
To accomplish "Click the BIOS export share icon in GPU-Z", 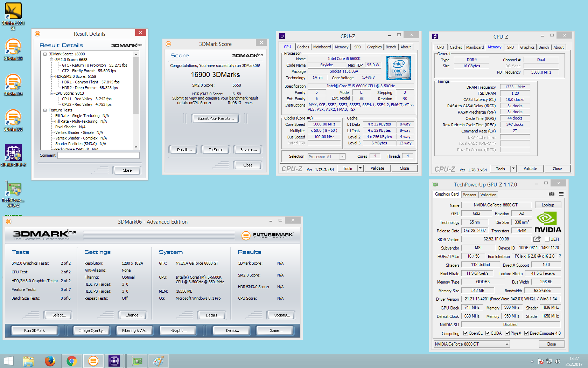I will [537, 239].
